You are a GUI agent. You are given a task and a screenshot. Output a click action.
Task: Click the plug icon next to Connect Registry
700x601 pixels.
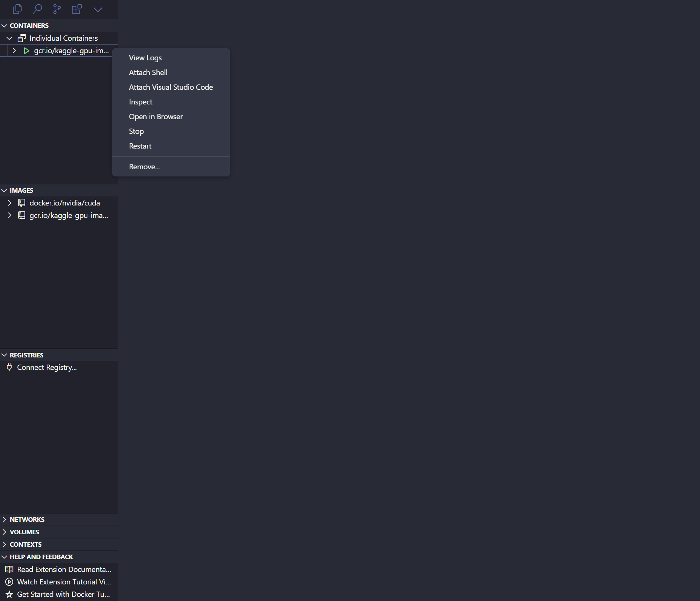9,367
